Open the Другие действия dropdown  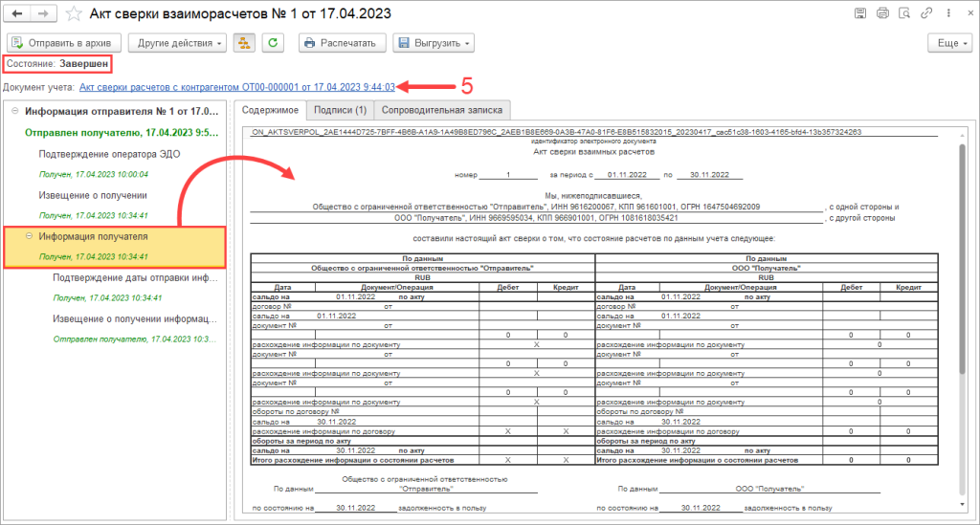180,43
